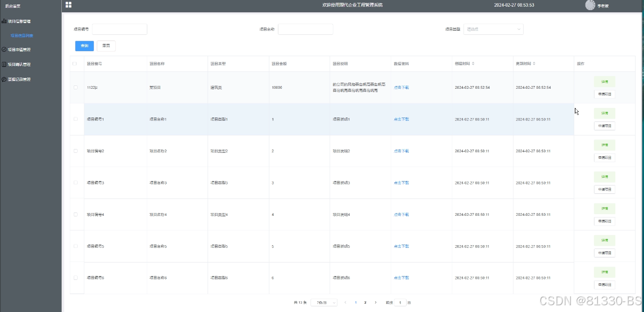Open the 项目类型 filter dropdown
Image resolution: width=644 pixels, height=312 pixels.
493,29
